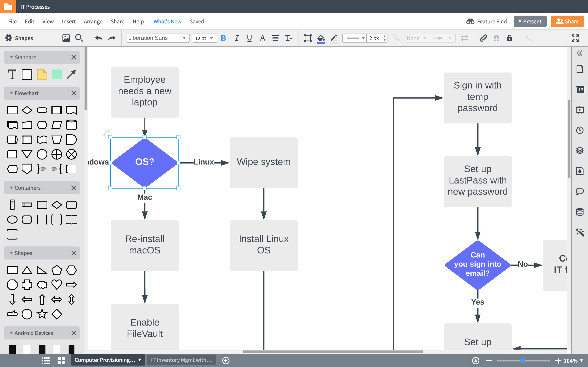Open the Presentation slides panel
This screenshot has height=367, width=588.
pos(580,110)
